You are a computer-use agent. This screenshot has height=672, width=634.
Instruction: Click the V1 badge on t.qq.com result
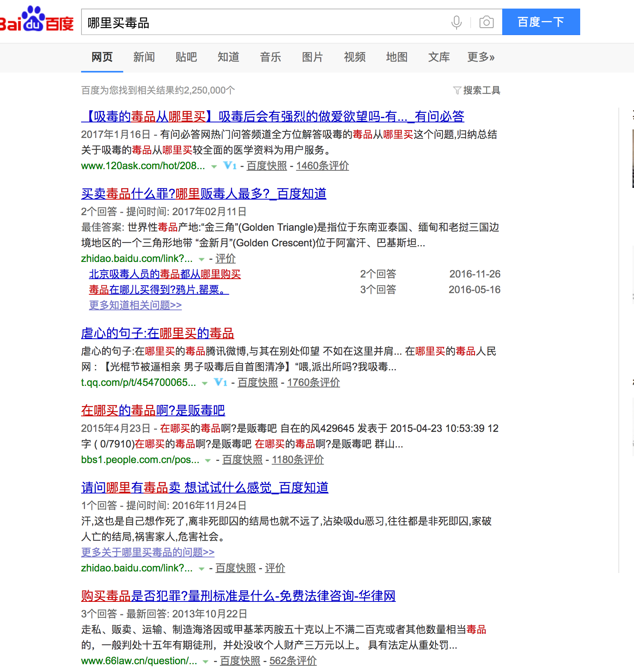(221, 382)
